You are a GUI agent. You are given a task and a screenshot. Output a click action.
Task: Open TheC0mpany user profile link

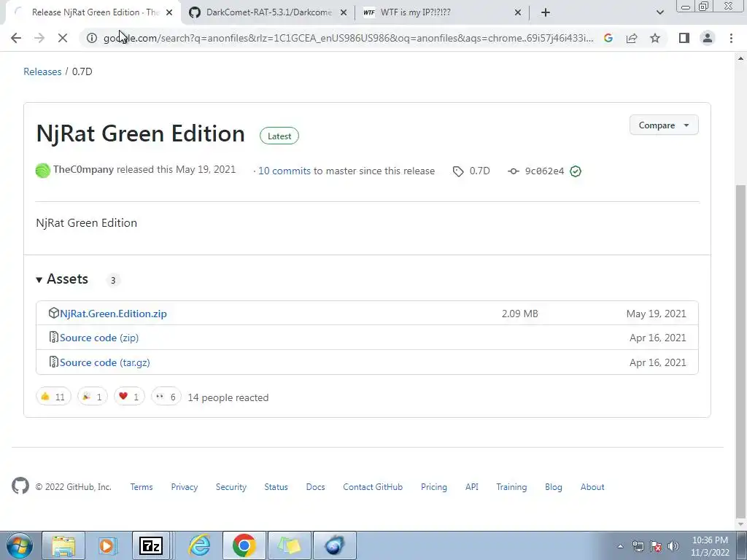[83, 169]
